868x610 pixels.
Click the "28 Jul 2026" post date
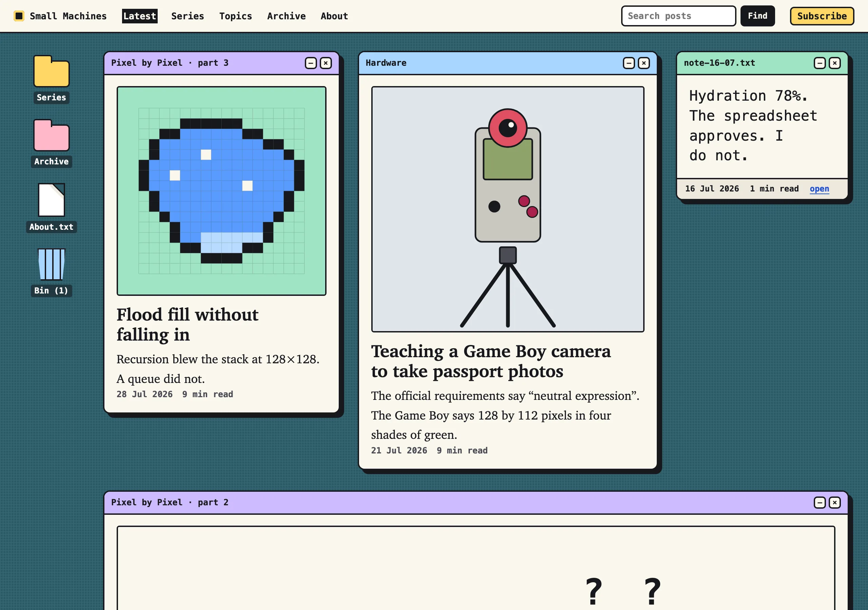(x=144, y=394)
